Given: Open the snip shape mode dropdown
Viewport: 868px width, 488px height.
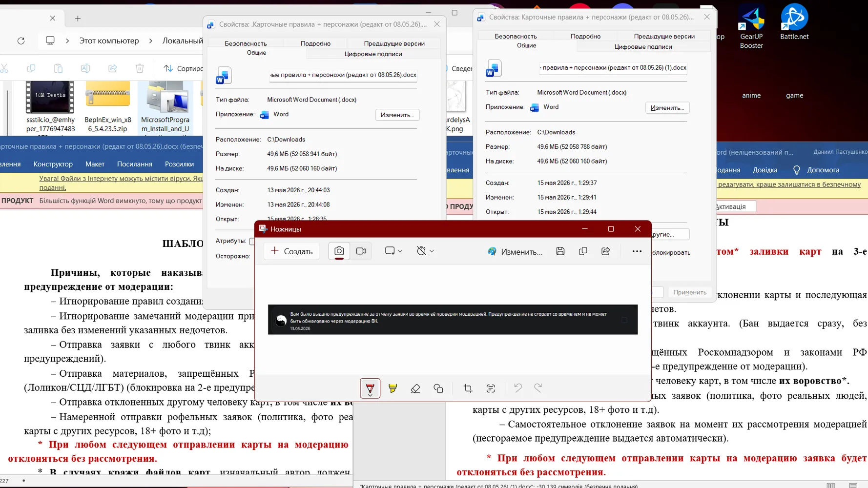Looking at the screenshot, I should click(x=393, y=251).
